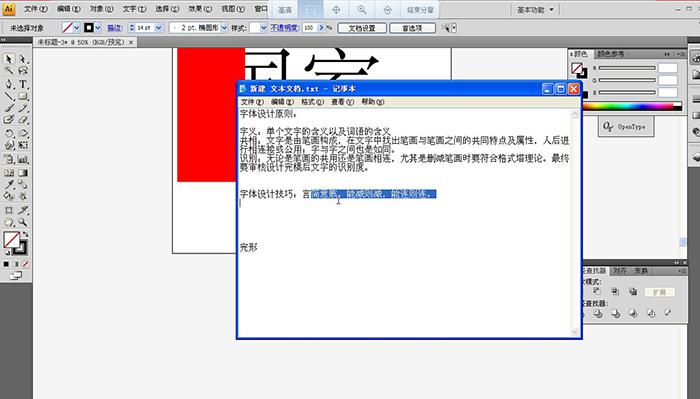Set toolbox paint mode to Color
The width and height of the screenshot is (700, 399).
click(6, 264)
